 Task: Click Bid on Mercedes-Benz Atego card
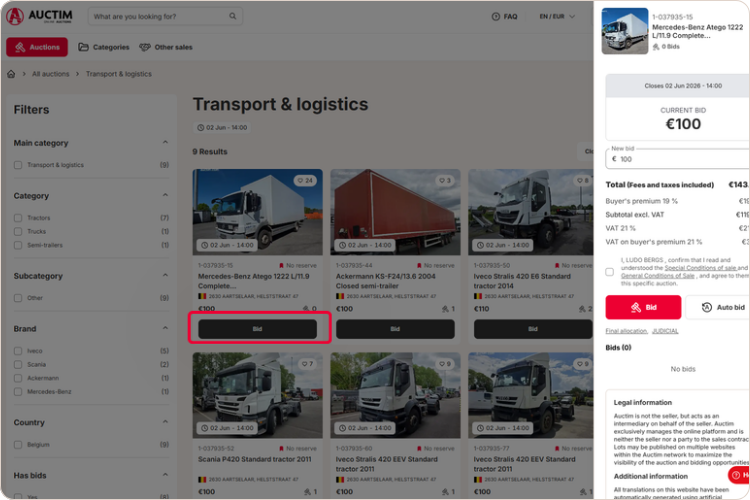point(258,329)
